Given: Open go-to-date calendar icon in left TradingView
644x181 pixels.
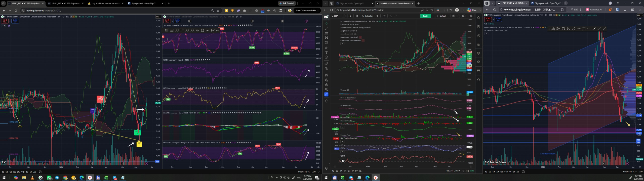Looking at the screenshot, I should 40,172.
